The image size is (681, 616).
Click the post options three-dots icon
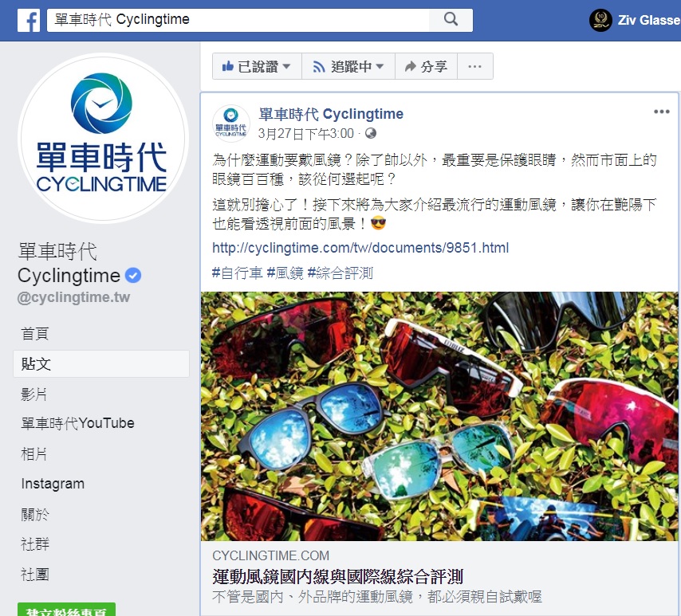[x=661, y=112]
